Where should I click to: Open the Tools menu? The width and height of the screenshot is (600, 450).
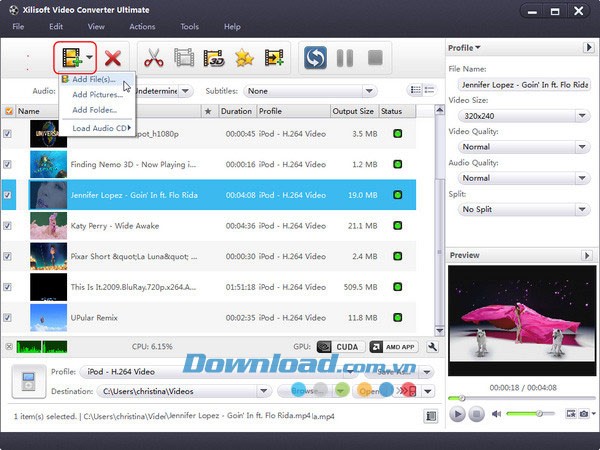tap(189, 26)
